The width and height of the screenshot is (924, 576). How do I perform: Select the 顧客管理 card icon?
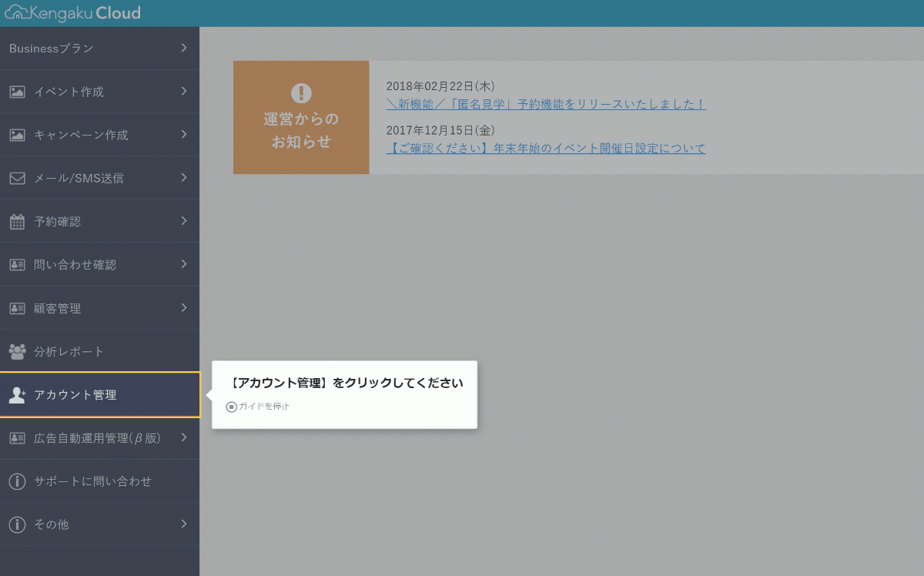(x=15, y=307)
